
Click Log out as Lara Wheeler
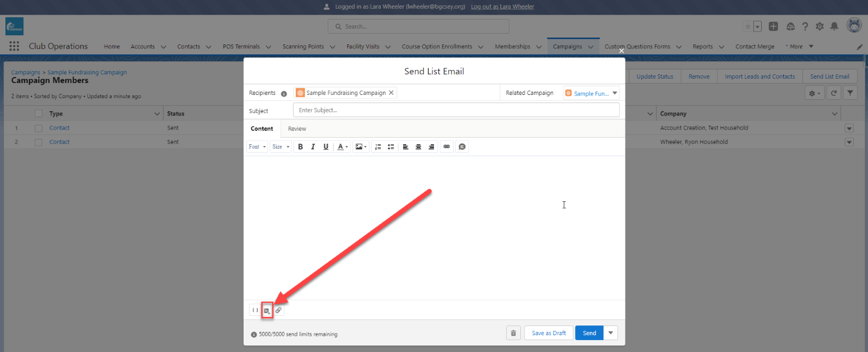point(502,7)
